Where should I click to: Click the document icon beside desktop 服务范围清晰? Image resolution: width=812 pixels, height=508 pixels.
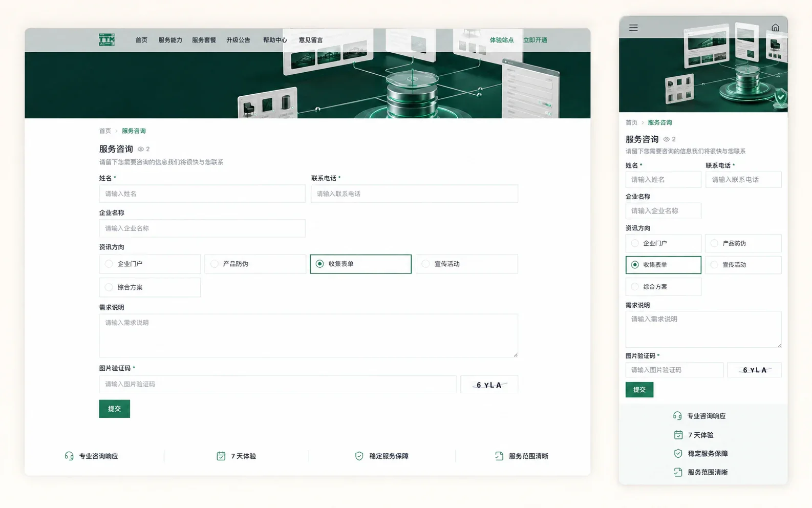pos(499,456)
